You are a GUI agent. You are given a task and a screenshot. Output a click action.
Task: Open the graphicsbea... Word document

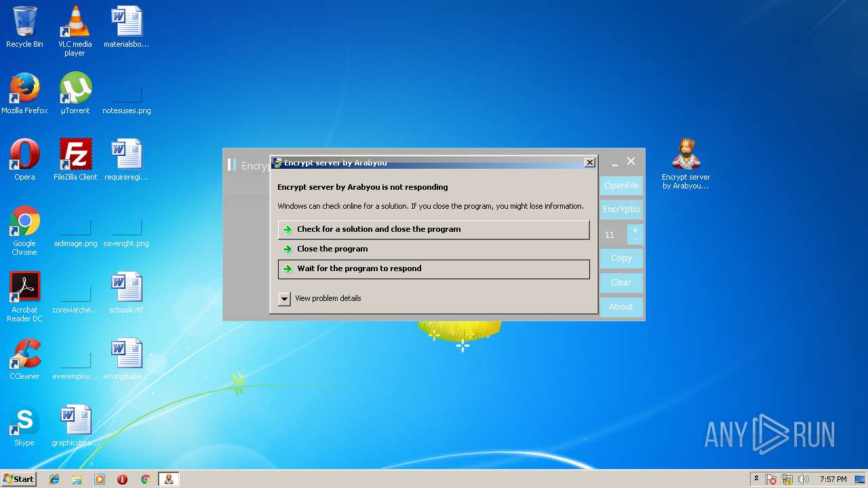click(75, 426)
